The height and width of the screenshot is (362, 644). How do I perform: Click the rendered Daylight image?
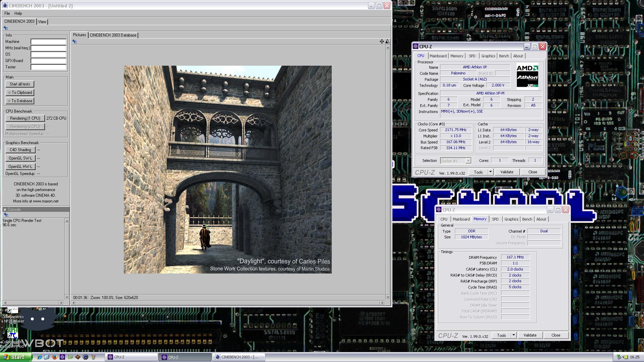(x=228, y=170)
